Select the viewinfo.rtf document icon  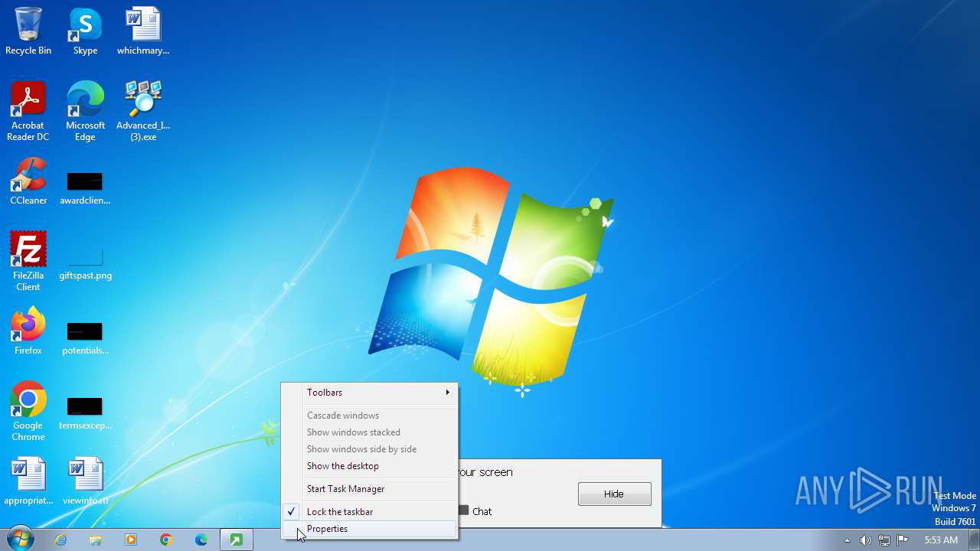click(85, 481)
